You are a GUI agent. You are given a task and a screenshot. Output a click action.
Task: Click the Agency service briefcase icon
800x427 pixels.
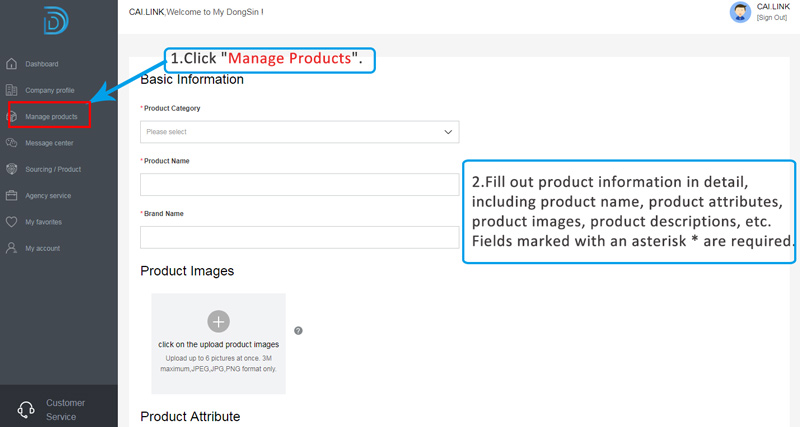(12, 195)
